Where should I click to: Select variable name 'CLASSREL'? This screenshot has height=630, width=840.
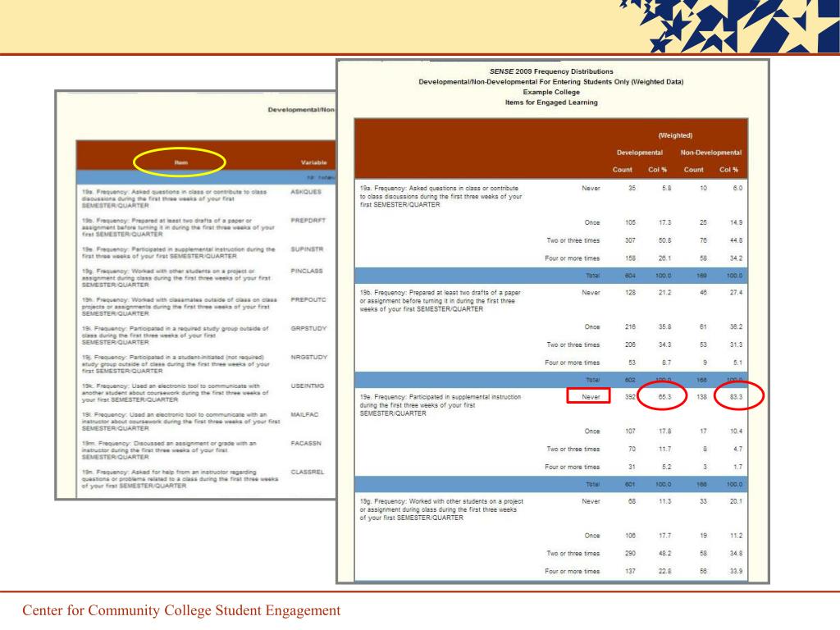click(308, 472)
